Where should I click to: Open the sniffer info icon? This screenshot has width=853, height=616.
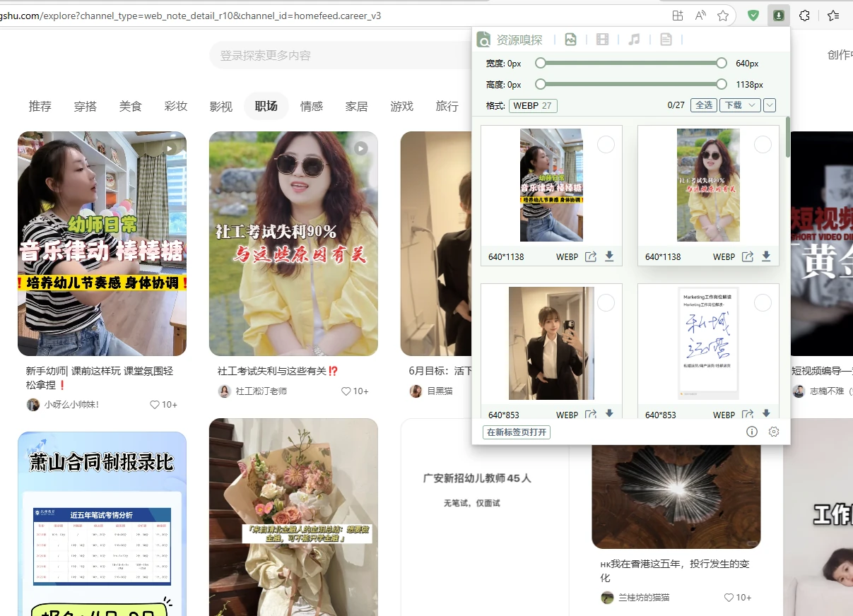pyautogui.click(x=752, y=432)
